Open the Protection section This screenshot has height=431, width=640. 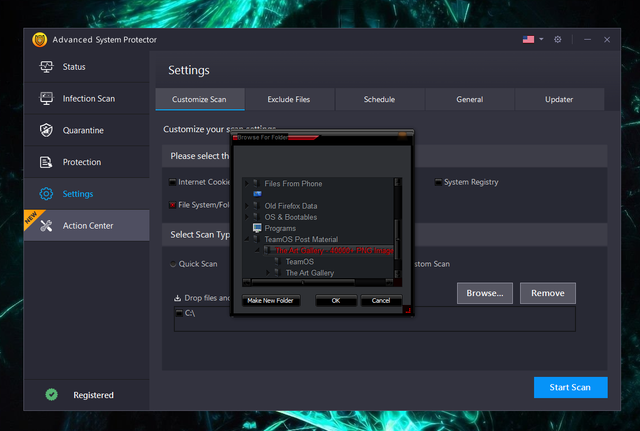pyautogui.click(x=86, y=162)
